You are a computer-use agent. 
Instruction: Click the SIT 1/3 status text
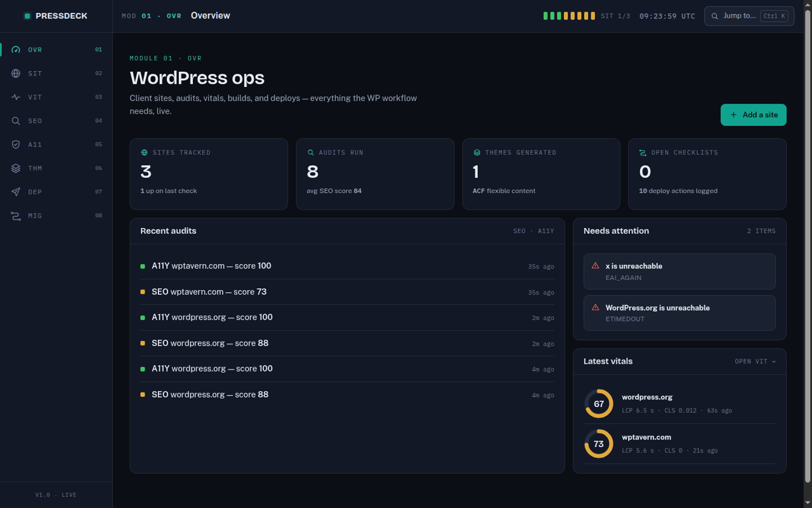coord(615,16)
